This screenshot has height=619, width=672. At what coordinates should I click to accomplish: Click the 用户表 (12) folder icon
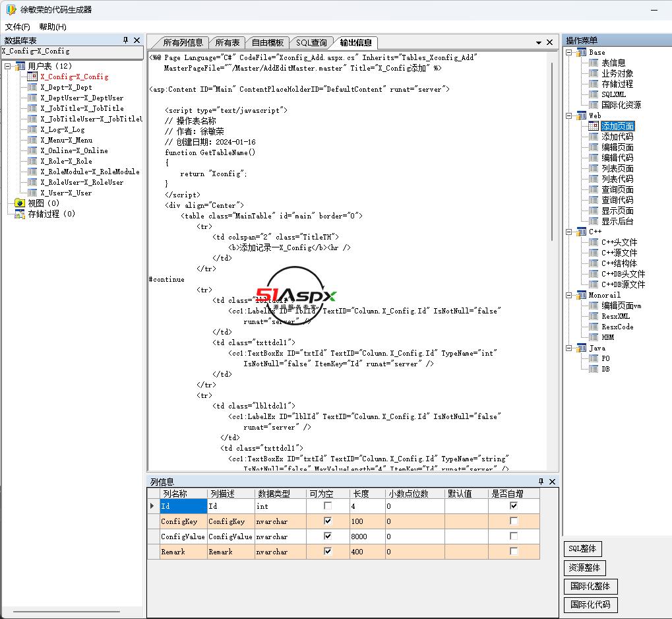pyautogui.click(x=20, y=66)
